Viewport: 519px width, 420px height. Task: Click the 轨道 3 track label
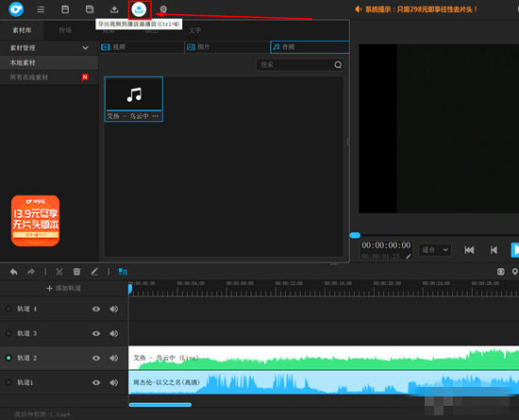(26, 333)
